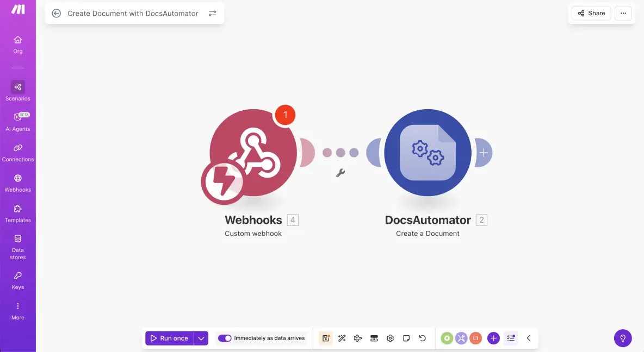
Task: Open Data stores in sidebar
Action: pos(18,247)
